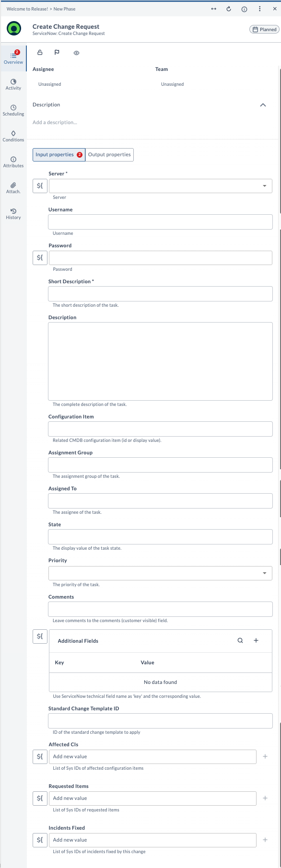
Task: Toggle the watch eye icon
Action: [76, 52]
